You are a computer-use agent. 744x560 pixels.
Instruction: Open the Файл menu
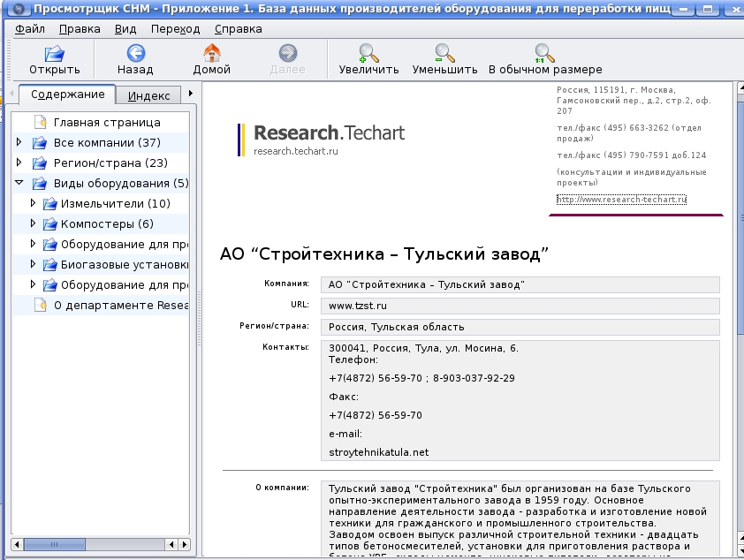click(30, 29)
